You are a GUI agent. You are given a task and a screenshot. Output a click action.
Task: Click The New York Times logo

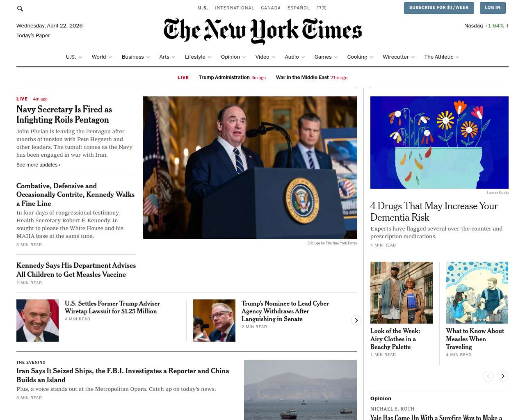pyautogui.click(x=262, y=31)
